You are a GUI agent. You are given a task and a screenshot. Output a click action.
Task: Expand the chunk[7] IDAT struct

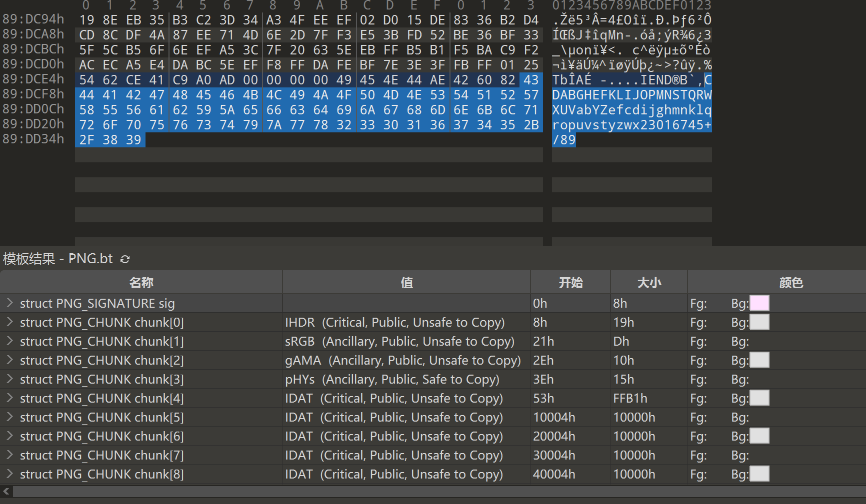(9, 455)
